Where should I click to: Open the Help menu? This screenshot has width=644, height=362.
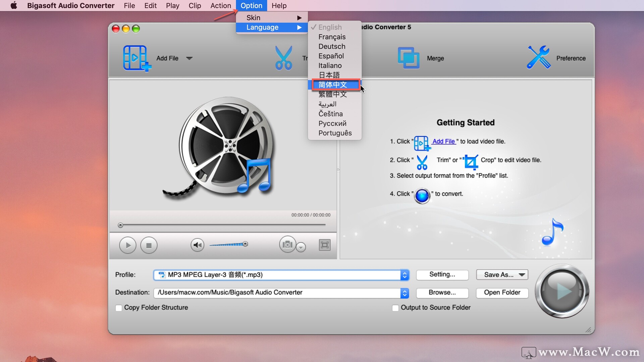tap(279, 6)
